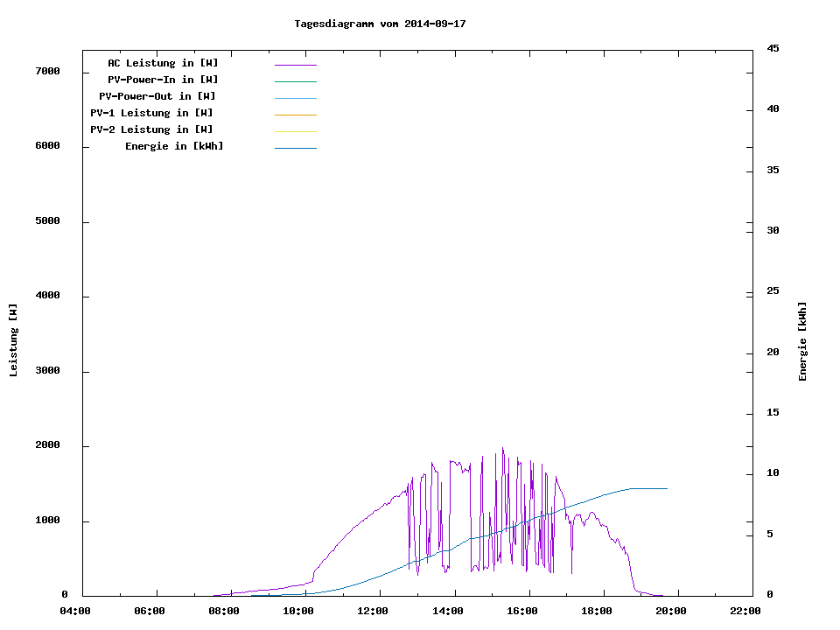The height and width of the screenshot is (630, 840).
Task: Click the Energie in [kWh] legend label
Action: point(174,146)
